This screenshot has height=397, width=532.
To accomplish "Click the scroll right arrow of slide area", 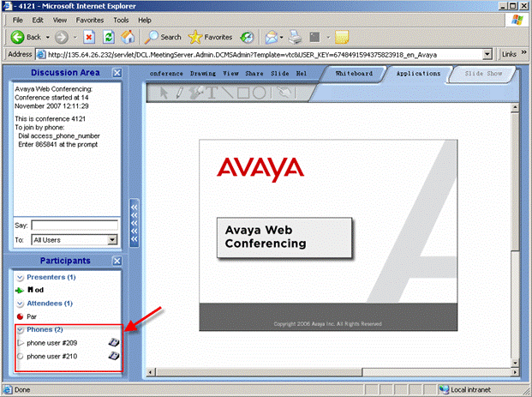I will point(515,372).
